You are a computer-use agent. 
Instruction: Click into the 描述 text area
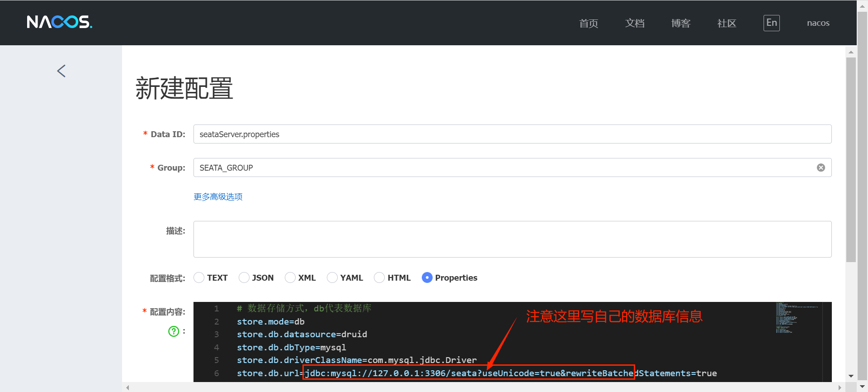click(512, 239)
